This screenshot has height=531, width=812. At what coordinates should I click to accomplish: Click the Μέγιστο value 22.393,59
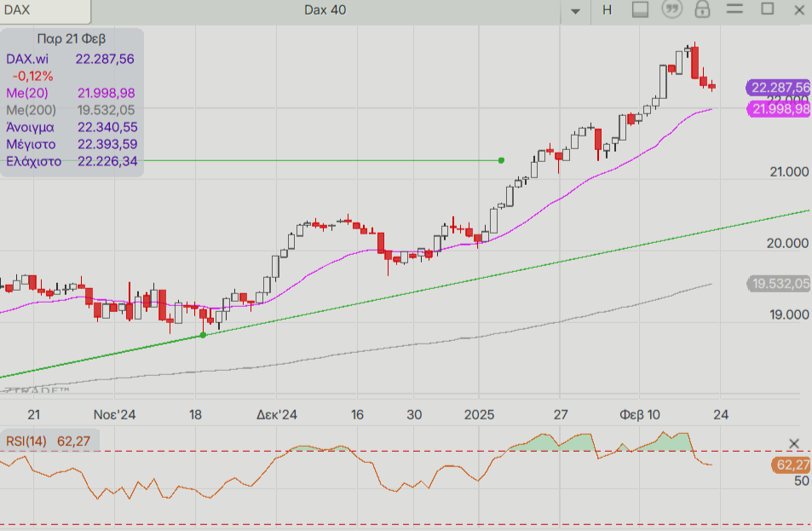pos(107,145)
